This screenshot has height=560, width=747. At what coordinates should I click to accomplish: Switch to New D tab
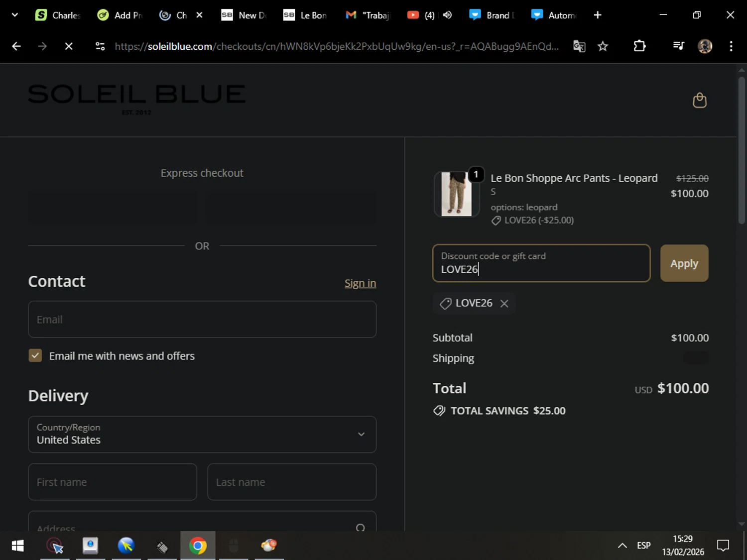pyautogui.click(x=244, y=15)
